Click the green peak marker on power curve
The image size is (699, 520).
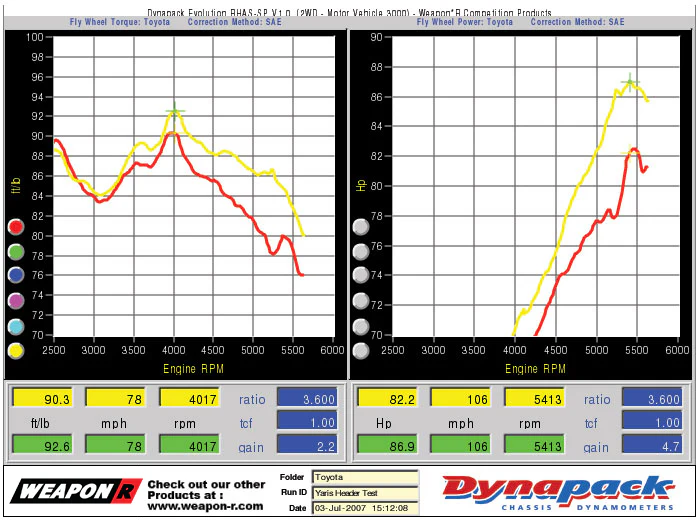pyautogui.click(x=629, y=82)
